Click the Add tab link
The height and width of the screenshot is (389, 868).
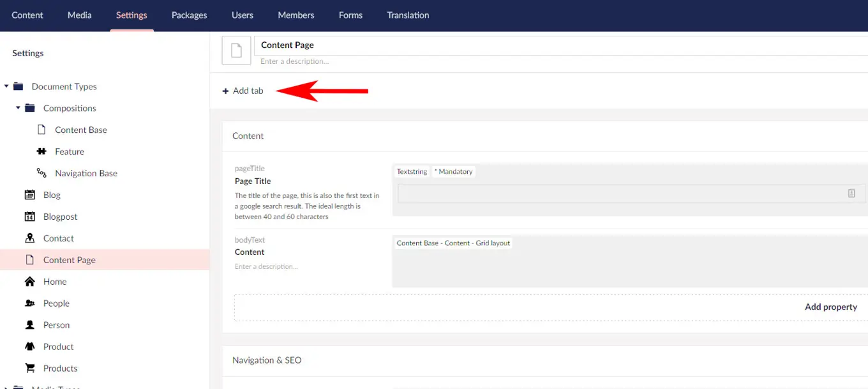(243, 91)
